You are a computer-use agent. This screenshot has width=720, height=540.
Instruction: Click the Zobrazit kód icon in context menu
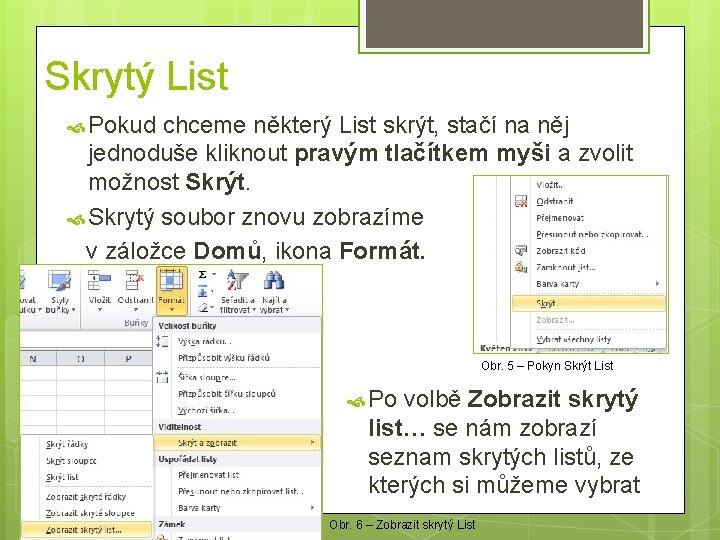pyautogui.click(x=521, y=250)
